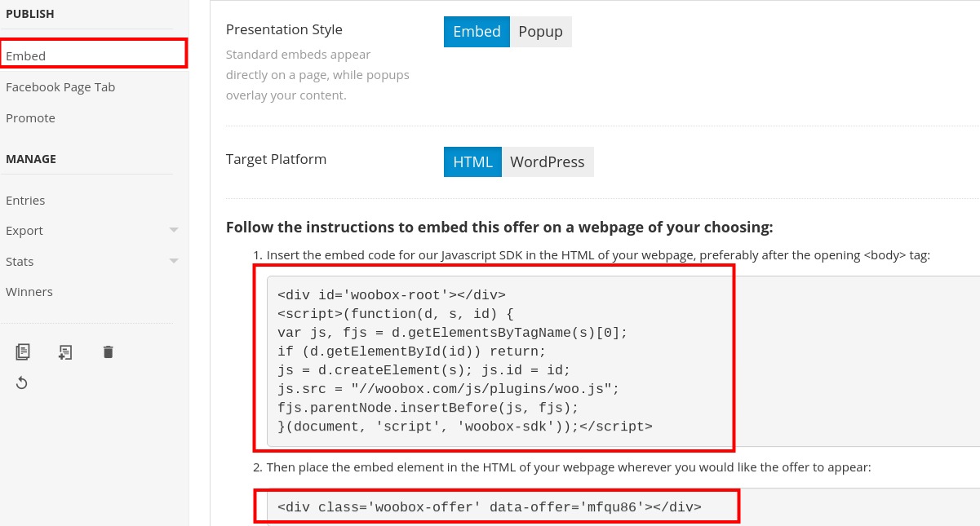
Task: Click the woobox-offer div code snippet
Action: (x=490, y=507)
